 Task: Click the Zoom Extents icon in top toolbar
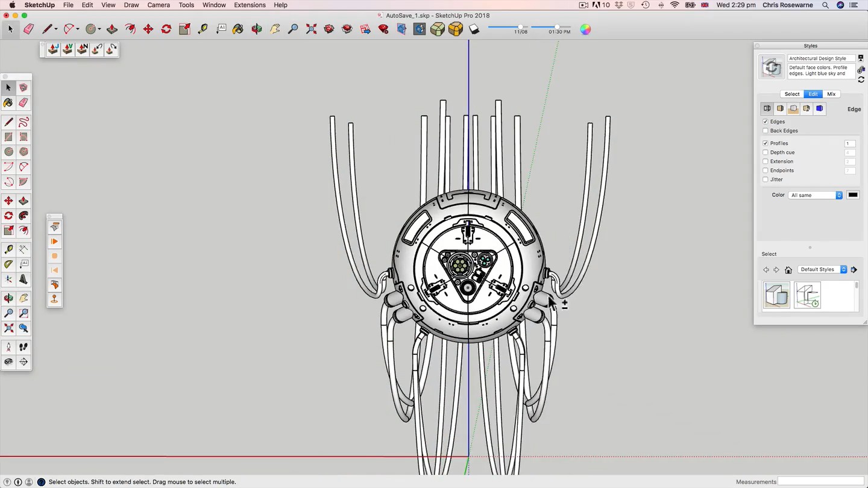311,29
